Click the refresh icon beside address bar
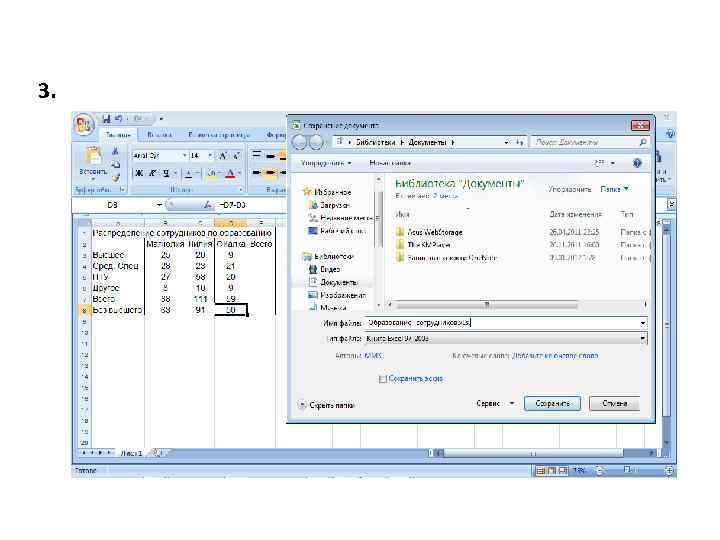The width and height of the screenshot is (720, 540). point(519,142)
